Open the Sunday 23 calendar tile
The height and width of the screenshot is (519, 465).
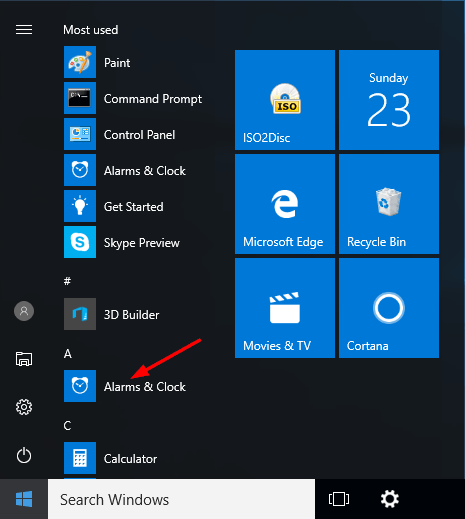tap(389, 100)
